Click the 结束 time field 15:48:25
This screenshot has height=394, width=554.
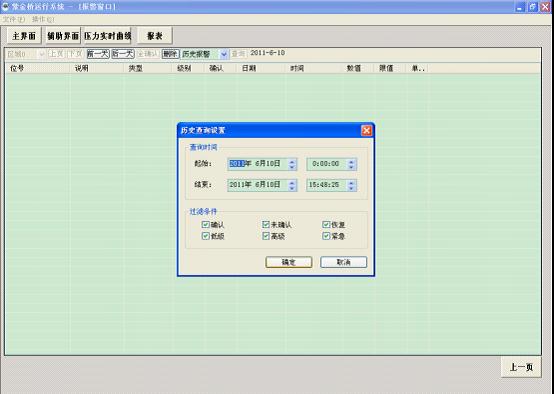tap(331, 185)
